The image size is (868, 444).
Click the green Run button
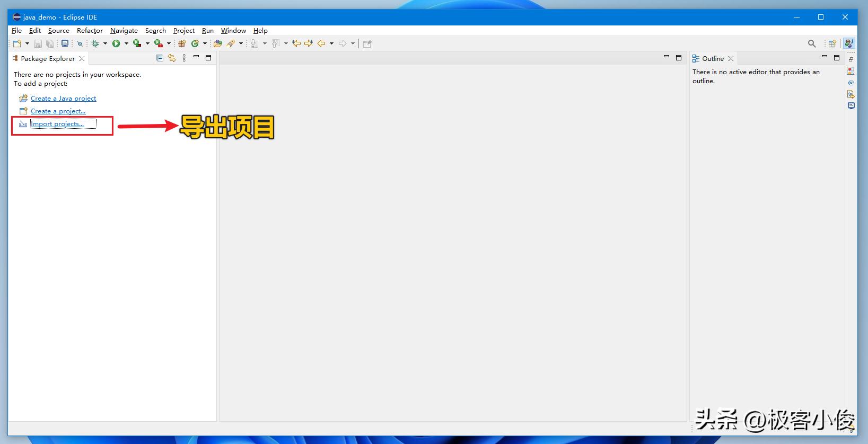(116, 43)
